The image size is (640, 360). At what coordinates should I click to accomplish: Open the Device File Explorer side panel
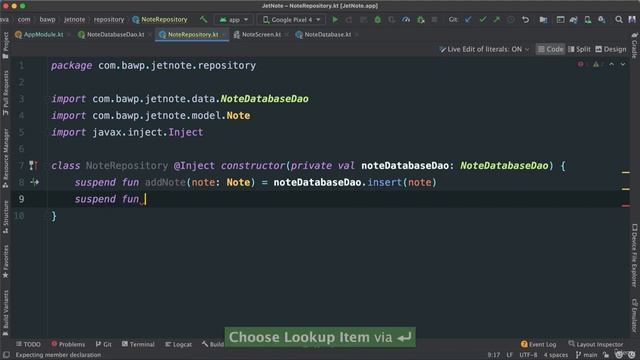point(635,255)
